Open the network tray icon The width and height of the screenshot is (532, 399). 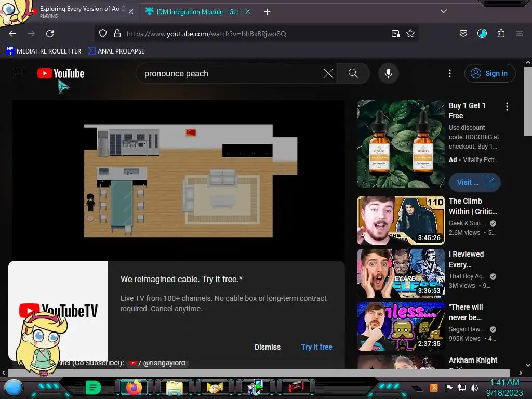(462, 388)
